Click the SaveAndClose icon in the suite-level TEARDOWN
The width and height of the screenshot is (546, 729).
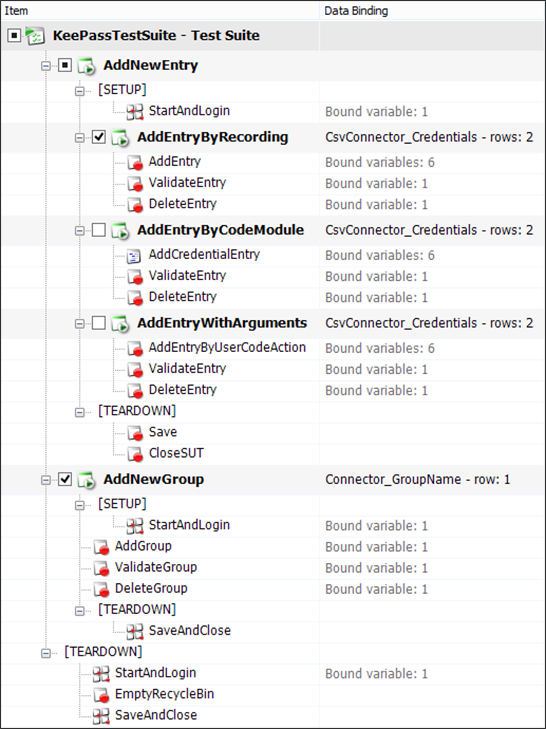[101, 716]
